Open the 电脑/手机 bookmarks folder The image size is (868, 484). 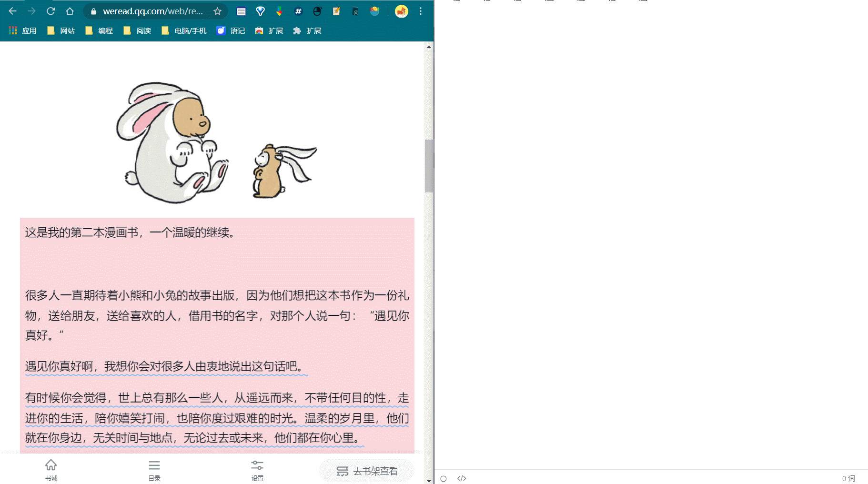[184, 30]
